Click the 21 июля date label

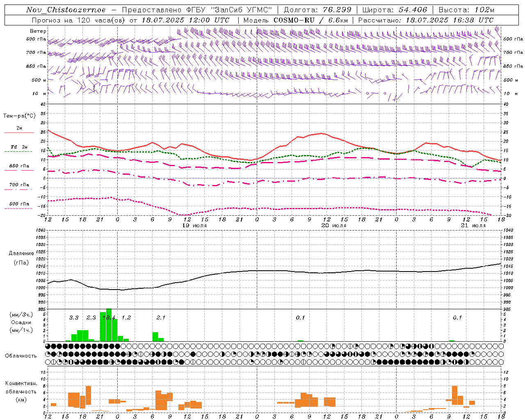pyautogui.click(x=473, y=226)
